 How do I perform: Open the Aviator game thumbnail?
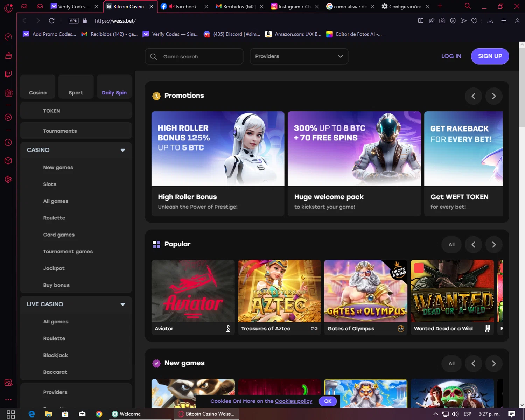pyautogui.click(x=193, y=291)
